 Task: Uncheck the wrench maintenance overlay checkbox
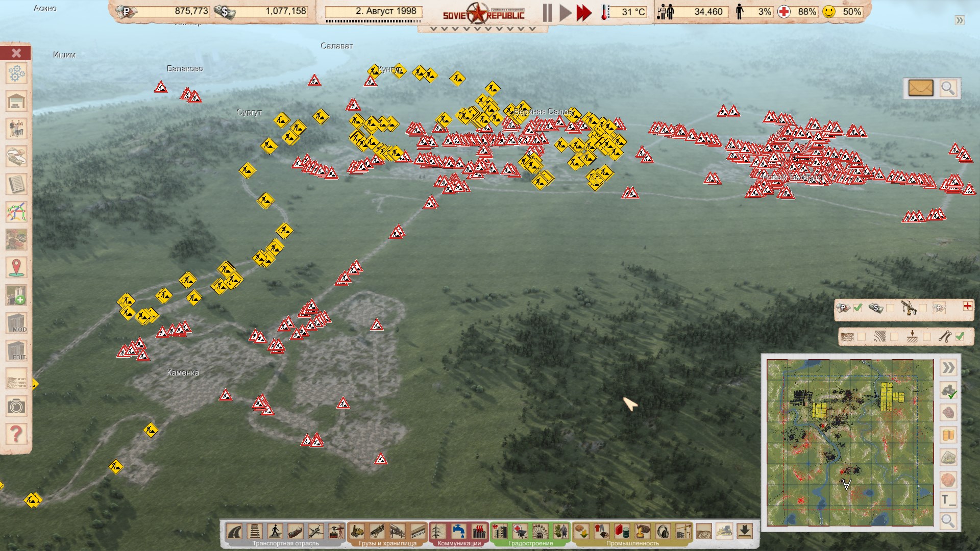coord(960,336)
